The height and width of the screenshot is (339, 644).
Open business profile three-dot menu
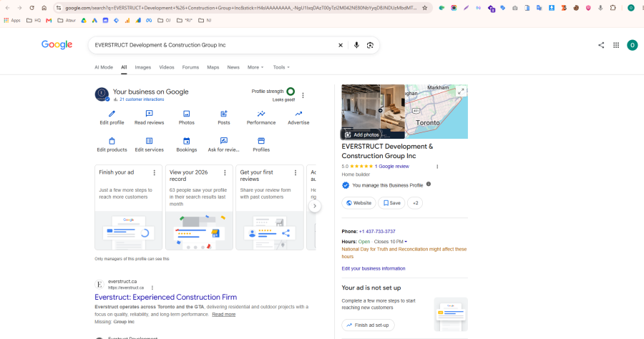click(303, 95)
